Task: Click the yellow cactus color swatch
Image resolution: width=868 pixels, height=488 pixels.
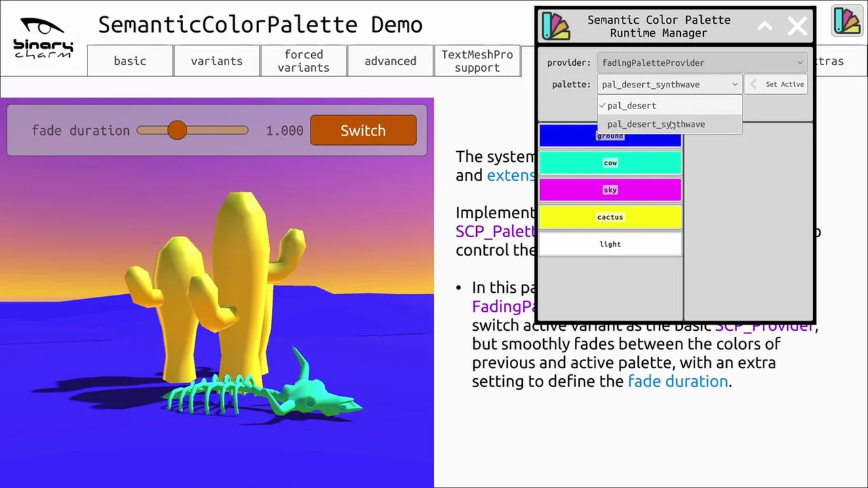Action: point(610,217)
